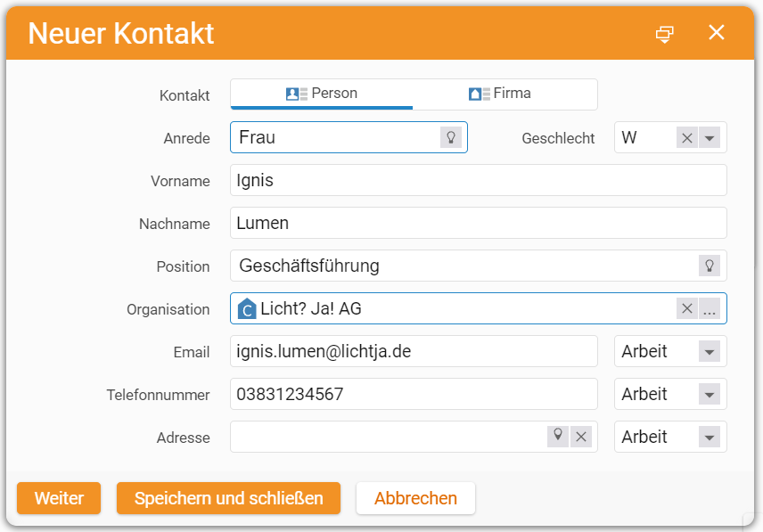Image resolution: width=763 pixels, height=532 pixels.
Task: Click the dialog window mode icon in header
Action: 665,34
